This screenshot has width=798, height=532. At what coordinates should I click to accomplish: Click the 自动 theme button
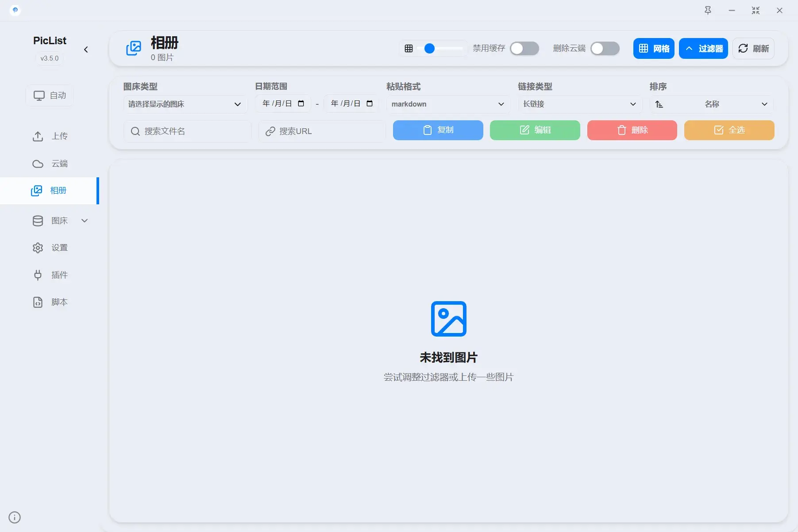tap(50, 96)
